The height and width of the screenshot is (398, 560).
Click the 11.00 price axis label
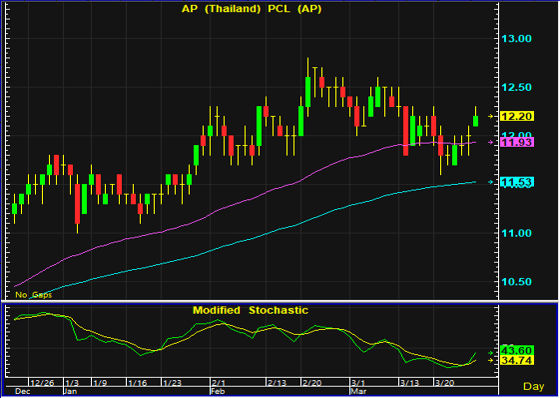pos(516,233)
